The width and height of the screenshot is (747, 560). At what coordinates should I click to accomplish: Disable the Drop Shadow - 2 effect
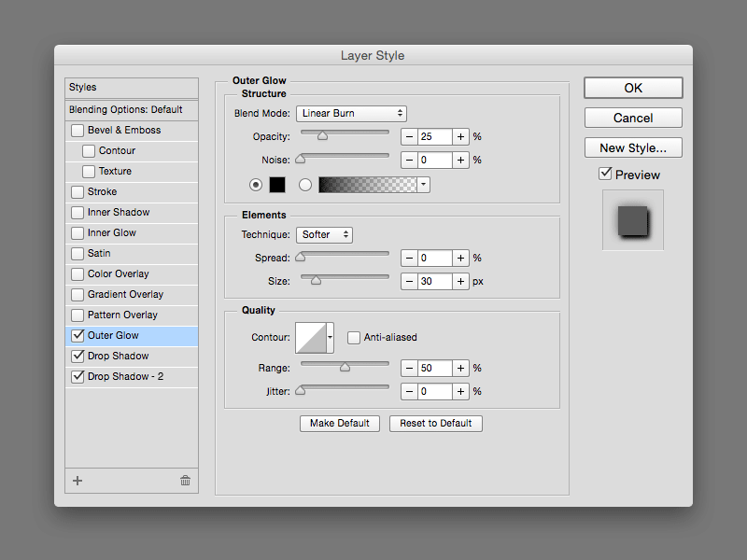point(78,376)
